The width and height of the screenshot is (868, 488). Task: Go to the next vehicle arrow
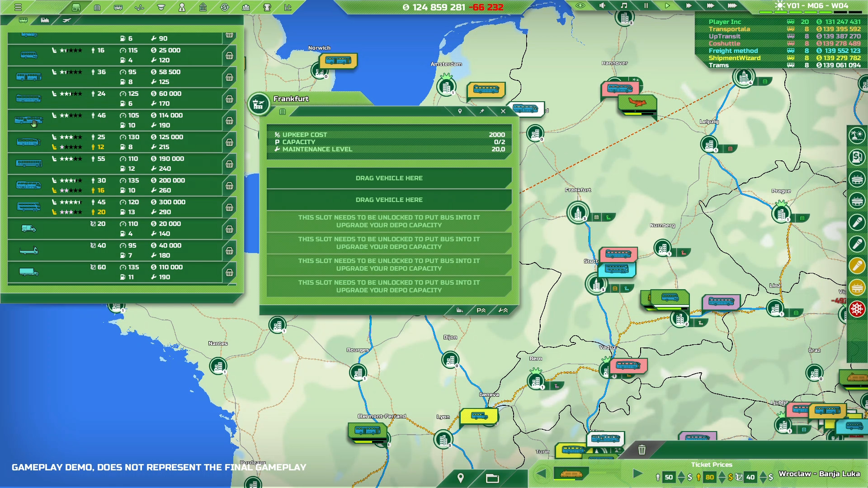(x=637, y=474)
